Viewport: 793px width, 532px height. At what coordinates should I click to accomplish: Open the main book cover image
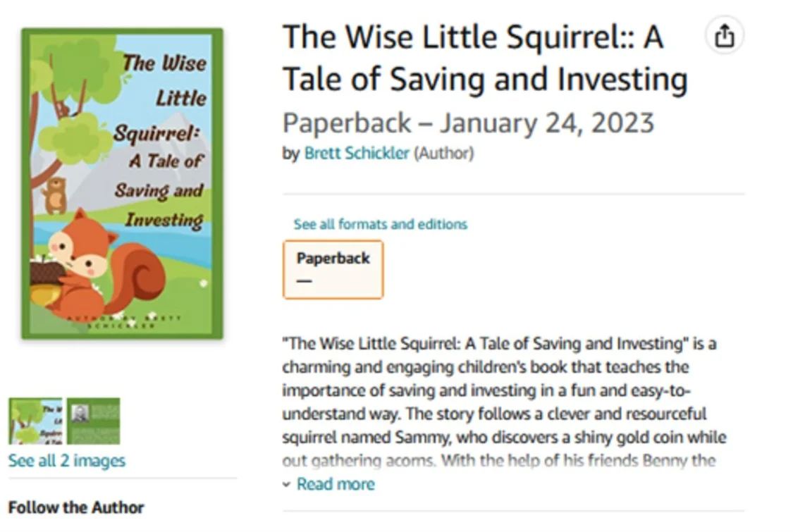(x=122, y=184)
